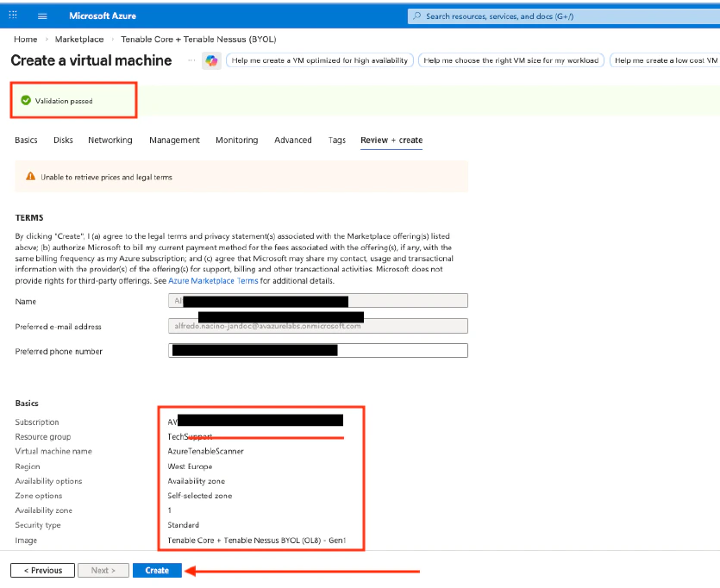Click the search magnifier in the top bar
The height and width of the screenshot is (588, 720).
coord(419,16)
